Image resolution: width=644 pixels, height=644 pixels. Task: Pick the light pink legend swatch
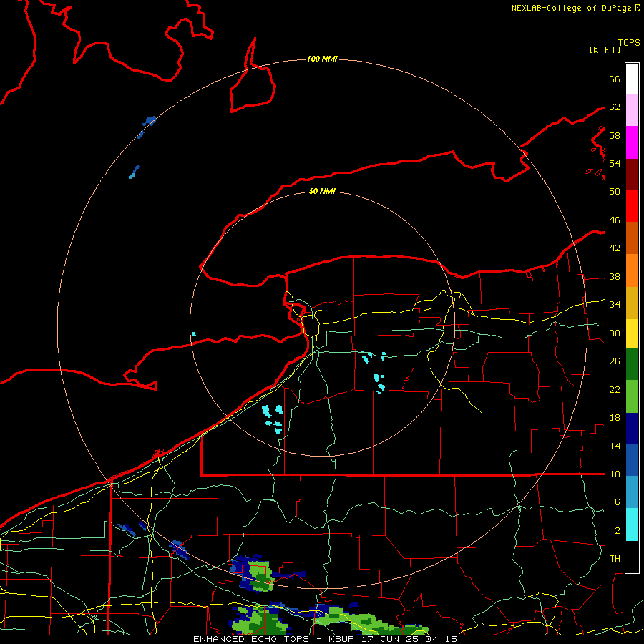632,110
